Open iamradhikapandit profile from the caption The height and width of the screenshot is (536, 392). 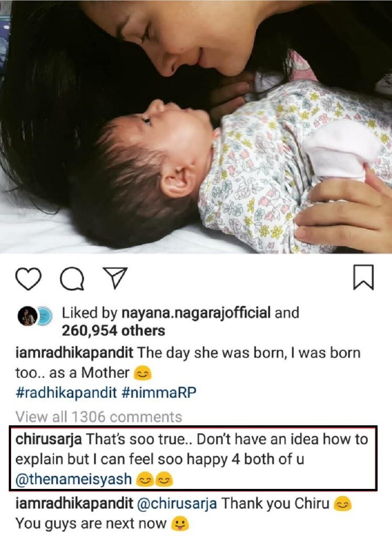pos(74,353)
